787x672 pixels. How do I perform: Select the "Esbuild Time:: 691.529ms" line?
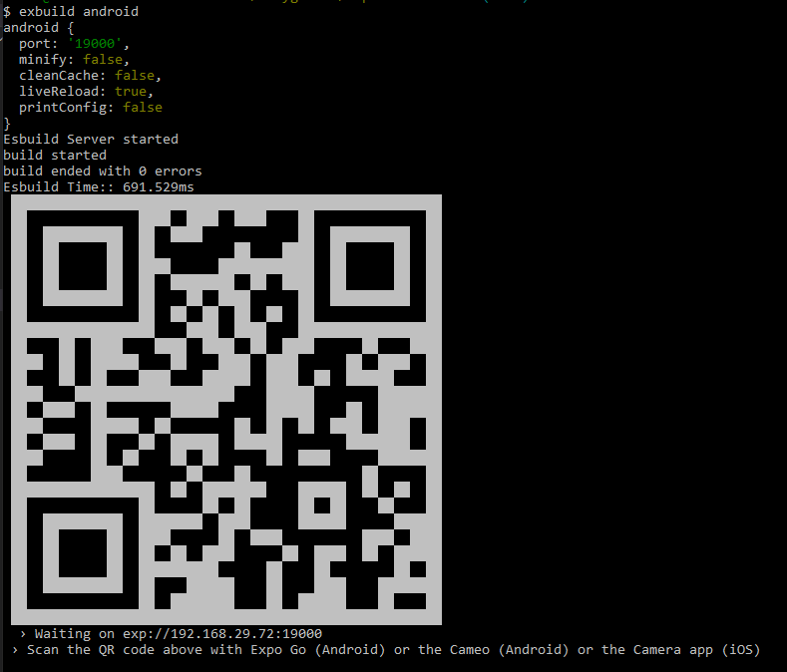pos(99,187)
